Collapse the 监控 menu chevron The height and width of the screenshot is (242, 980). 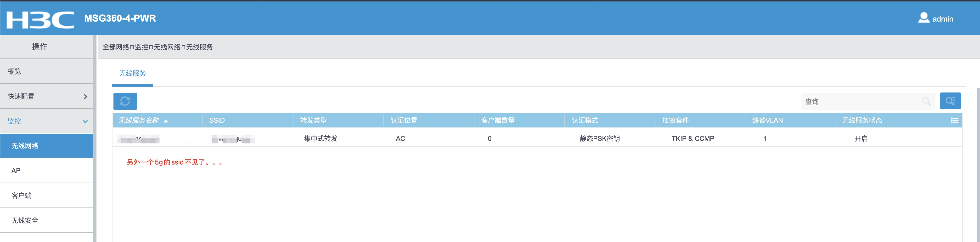coord(85,121)
